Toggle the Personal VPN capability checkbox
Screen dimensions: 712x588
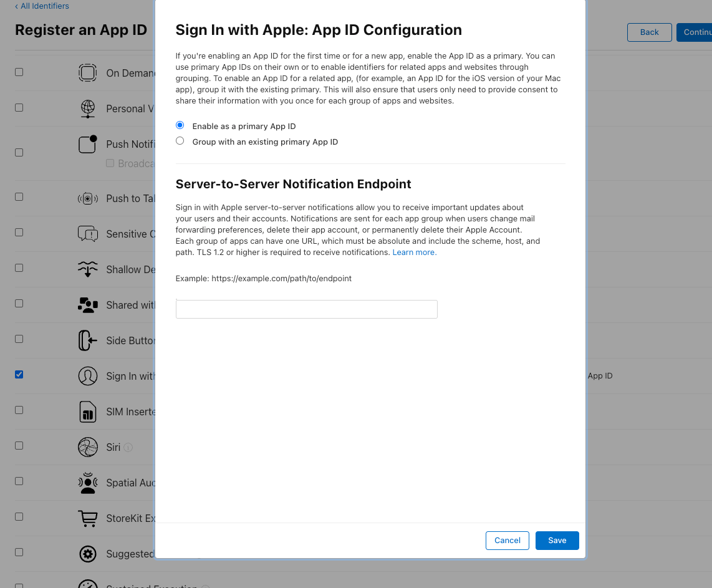(x=19, y=108)
